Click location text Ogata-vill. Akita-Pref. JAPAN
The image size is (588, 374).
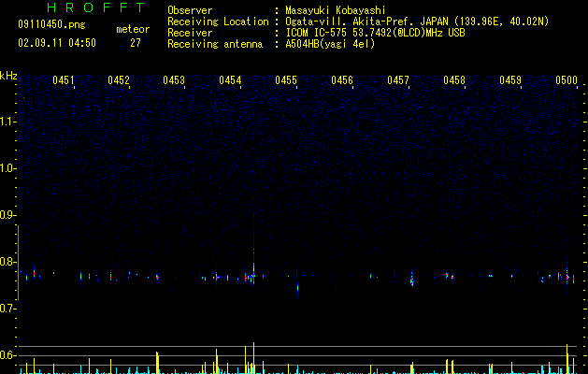[366, 22]
